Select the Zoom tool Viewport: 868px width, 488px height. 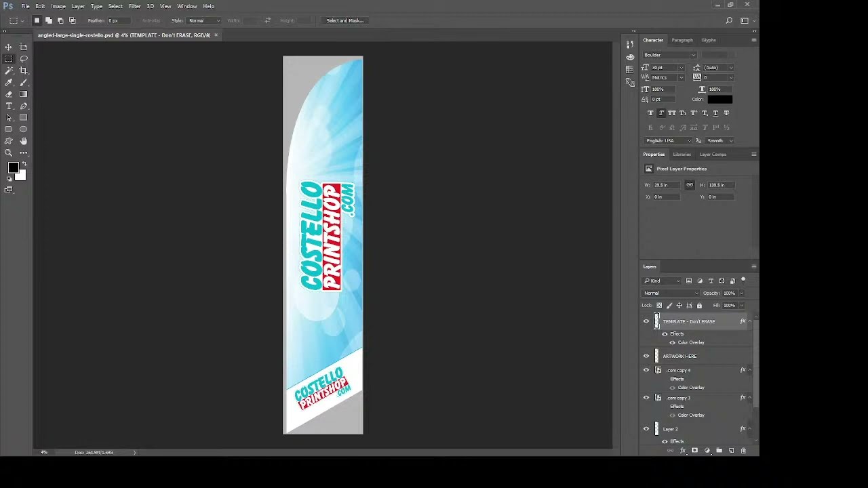point(9,153)
